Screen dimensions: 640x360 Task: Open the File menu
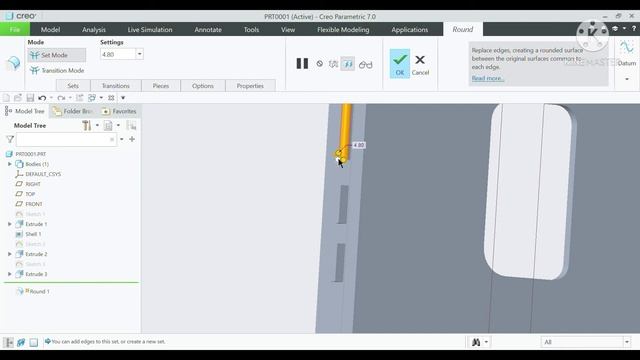pos(15,29)
